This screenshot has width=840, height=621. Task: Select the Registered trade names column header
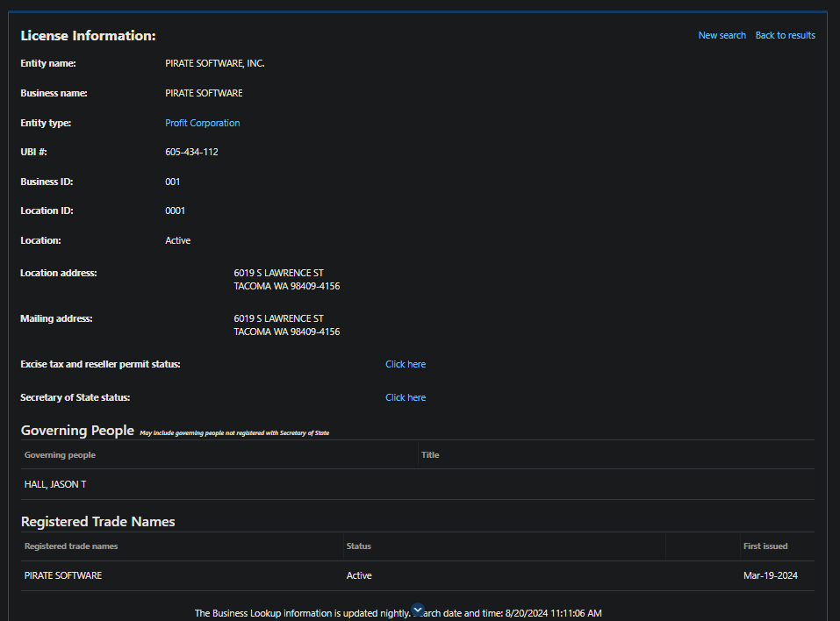[71, 546]
